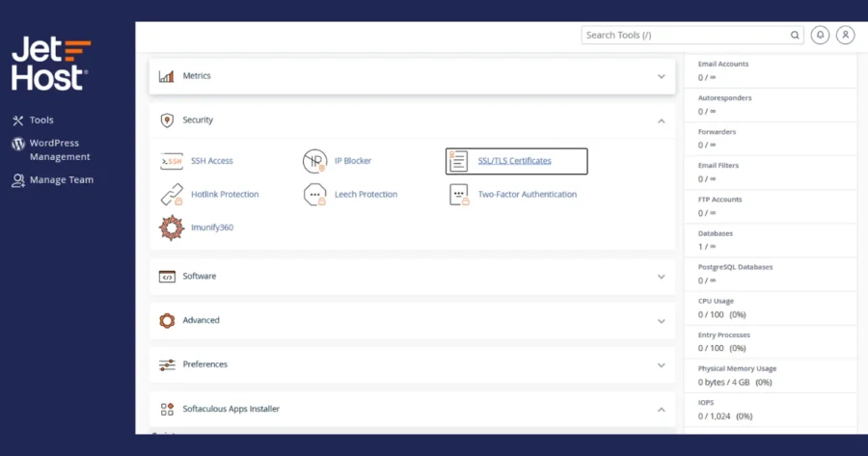868x456 pixels.
Task: Open the SSH Access icon
Action: click(172, 161)
